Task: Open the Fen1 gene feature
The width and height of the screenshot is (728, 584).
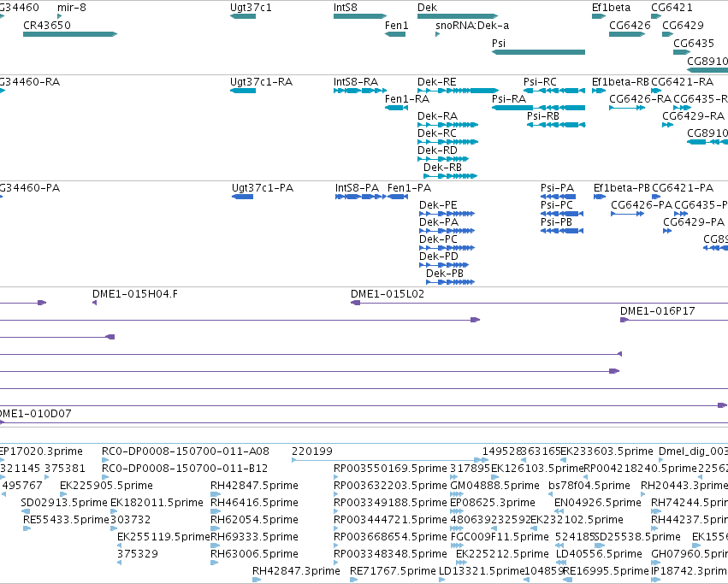Action: click(395, 34)
